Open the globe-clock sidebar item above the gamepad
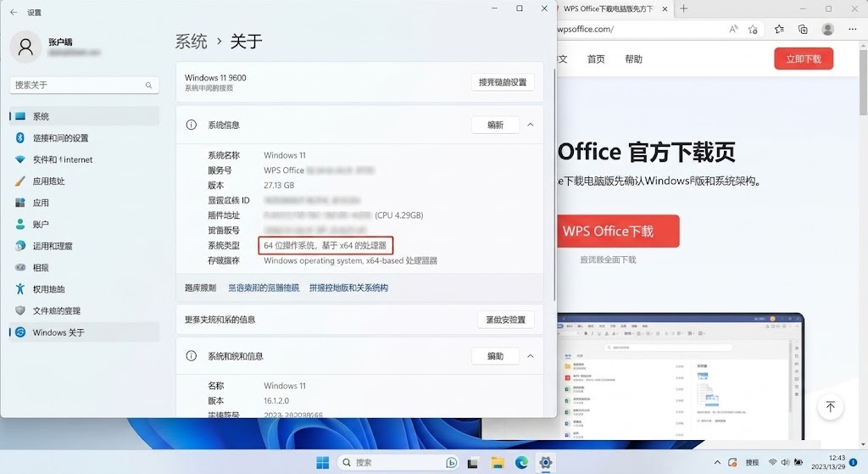 click(x=84, y=246)
